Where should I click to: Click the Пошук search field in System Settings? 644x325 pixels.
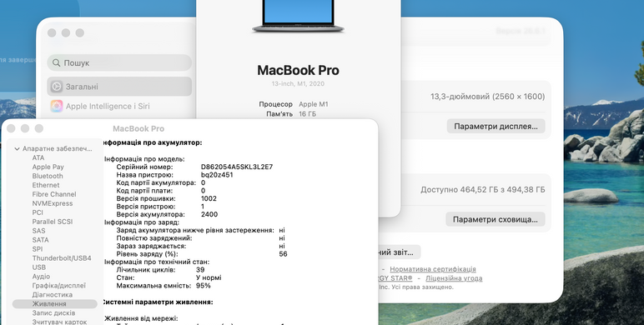coord(119,62)
